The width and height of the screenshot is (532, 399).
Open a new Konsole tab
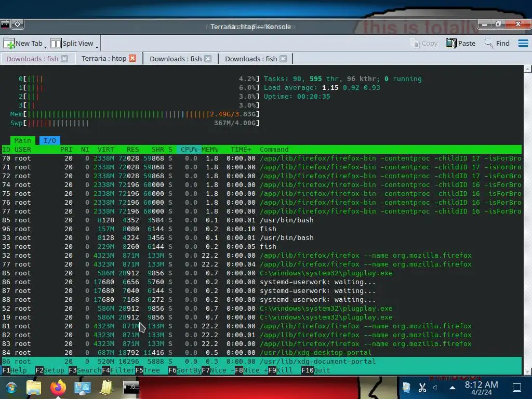point(23,44)
